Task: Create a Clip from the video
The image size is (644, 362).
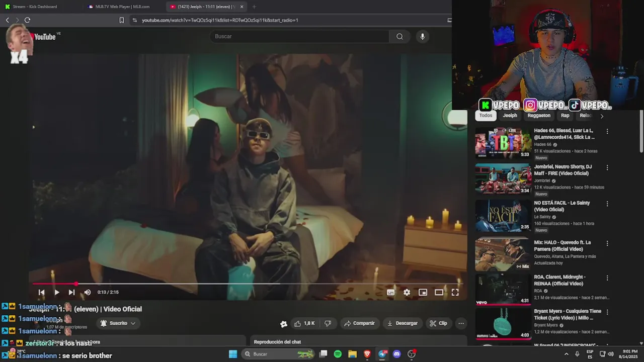Action: pyautogui.click(x=438, y=323)
